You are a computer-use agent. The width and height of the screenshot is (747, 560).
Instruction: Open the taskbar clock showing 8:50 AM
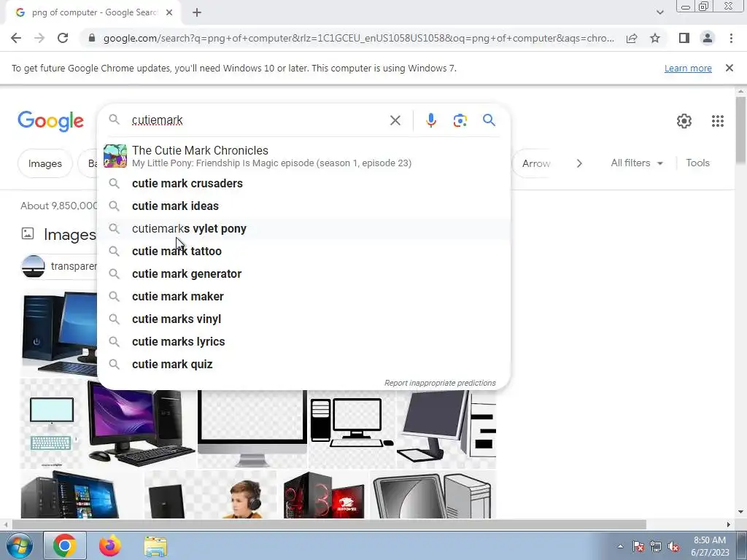(710, 546)
